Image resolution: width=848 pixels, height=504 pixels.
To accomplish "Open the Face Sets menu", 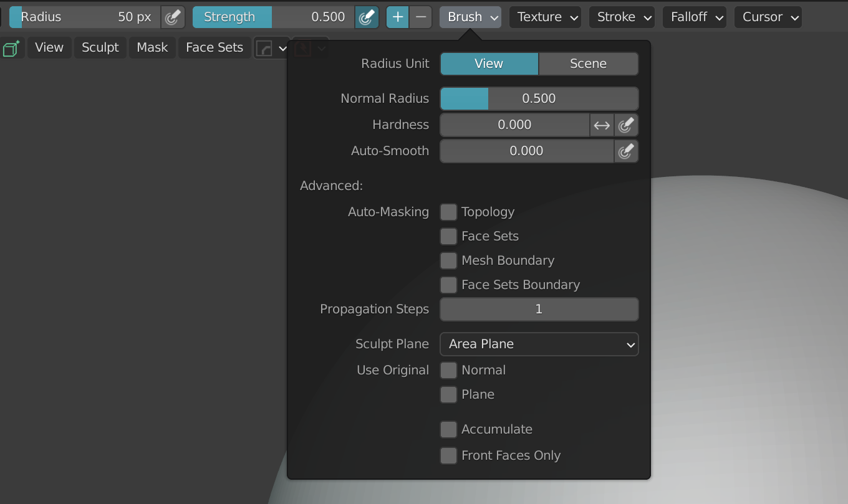I will coord(214,48).
